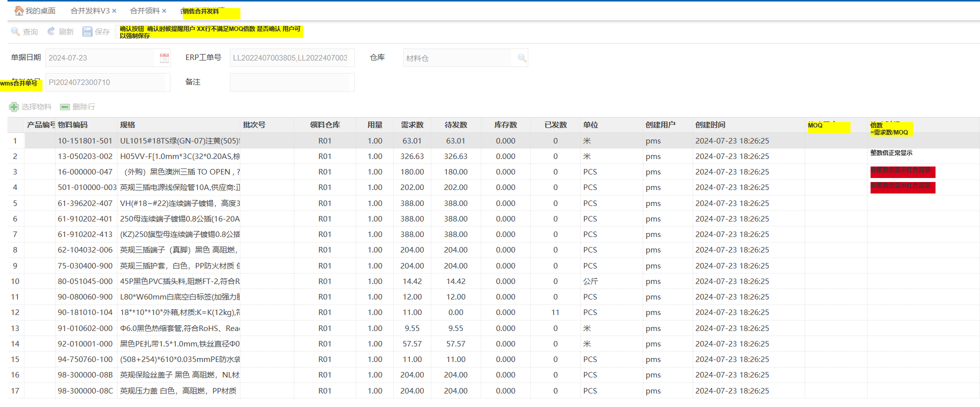Viewport: 980px width, 407px height.
Task: Select material code 75-030400-900
Action: click(85, 266)
